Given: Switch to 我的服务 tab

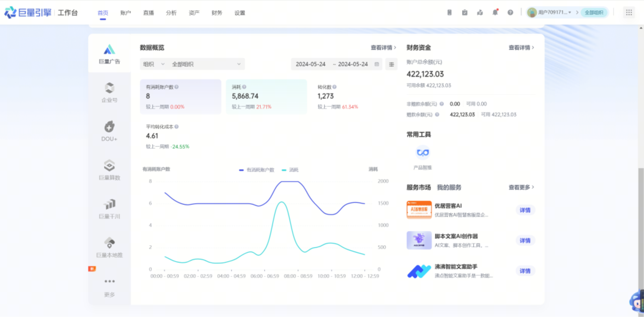Looking at the screenshot, I should click(449, 187).
